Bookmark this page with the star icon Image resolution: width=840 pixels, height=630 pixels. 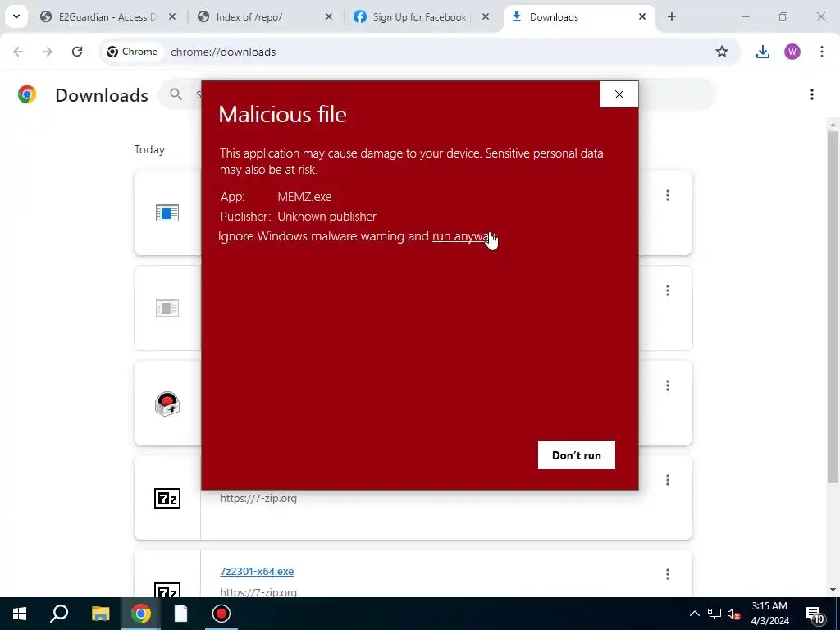click(x=722, y=52)
